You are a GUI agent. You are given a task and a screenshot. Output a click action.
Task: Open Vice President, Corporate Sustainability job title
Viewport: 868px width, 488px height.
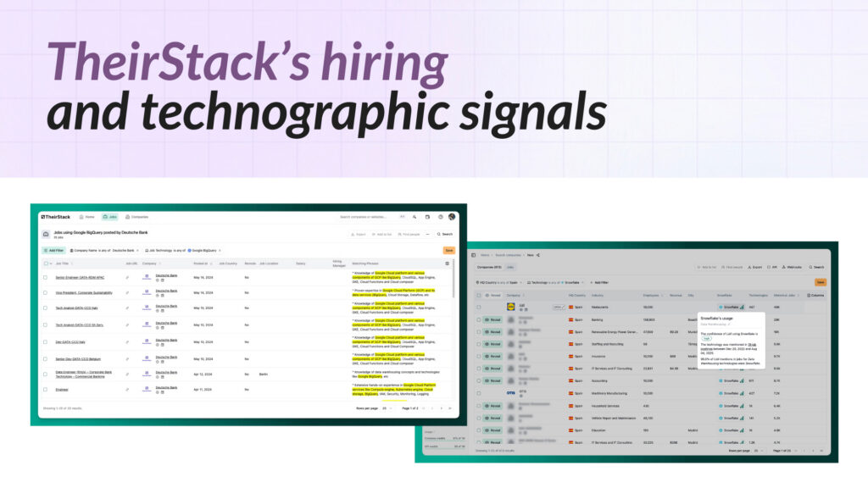pyautogui.click(x=84, y=292)
